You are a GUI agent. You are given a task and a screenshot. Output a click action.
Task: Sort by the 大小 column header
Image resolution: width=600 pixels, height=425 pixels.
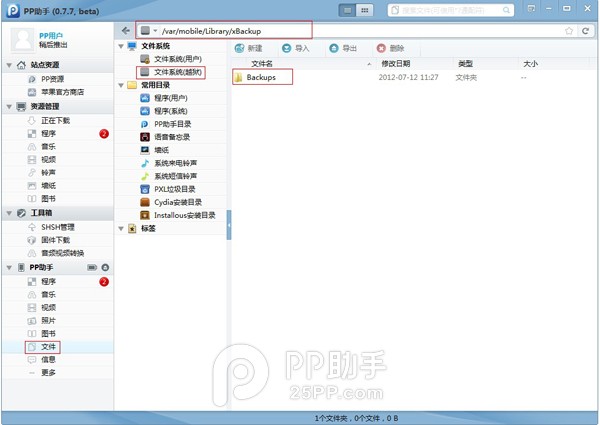[x=530, y=64]
